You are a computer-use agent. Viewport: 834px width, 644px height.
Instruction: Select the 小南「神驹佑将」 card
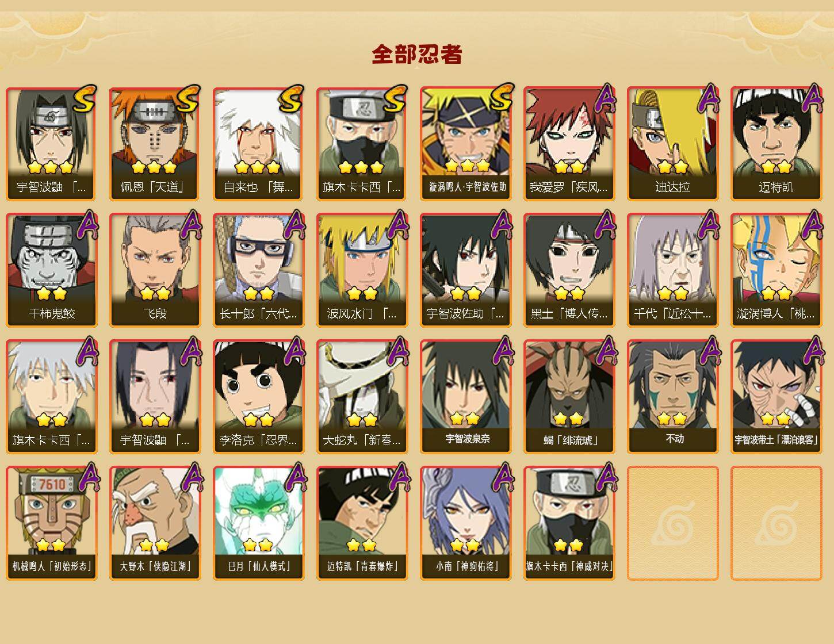466,523
